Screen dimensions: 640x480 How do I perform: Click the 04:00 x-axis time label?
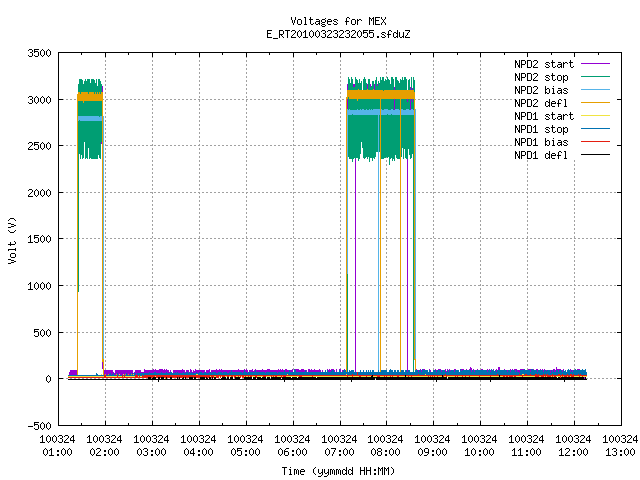pos(198,453)
